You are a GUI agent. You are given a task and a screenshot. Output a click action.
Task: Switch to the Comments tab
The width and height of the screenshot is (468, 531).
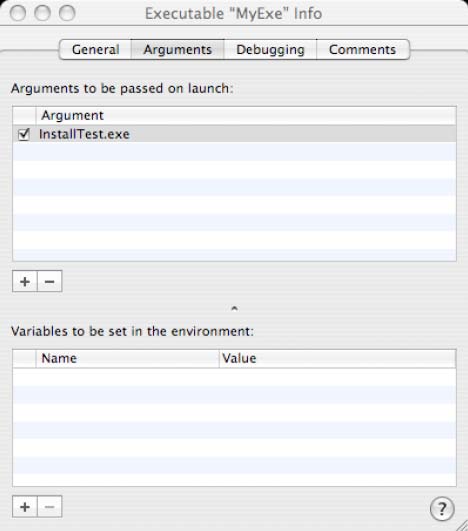point(363,49)
